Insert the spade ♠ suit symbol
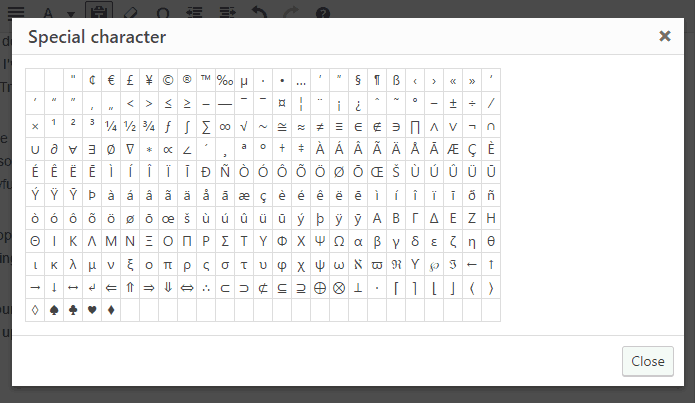Screen dimensions: 695x403 pyautogui.click(x=54, y=310)
